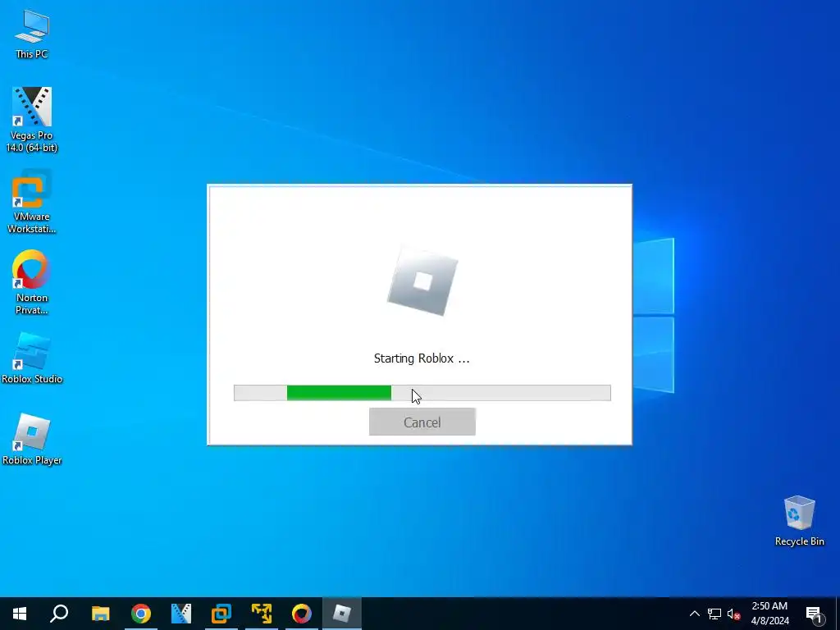
Task: Open File Explorer from the taskbar
Action: (100, 614)
